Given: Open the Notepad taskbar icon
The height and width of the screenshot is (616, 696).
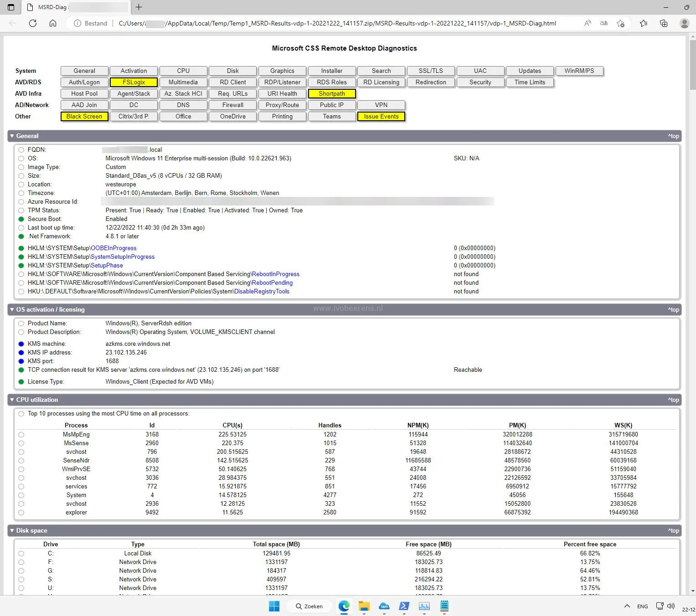Looking at the screenshot, I should point(444,606).
